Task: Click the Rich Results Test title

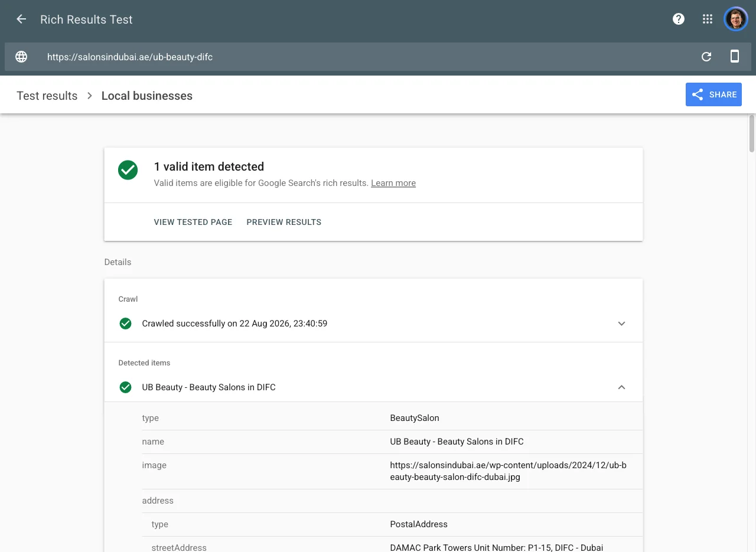Action: pos(86,19)
